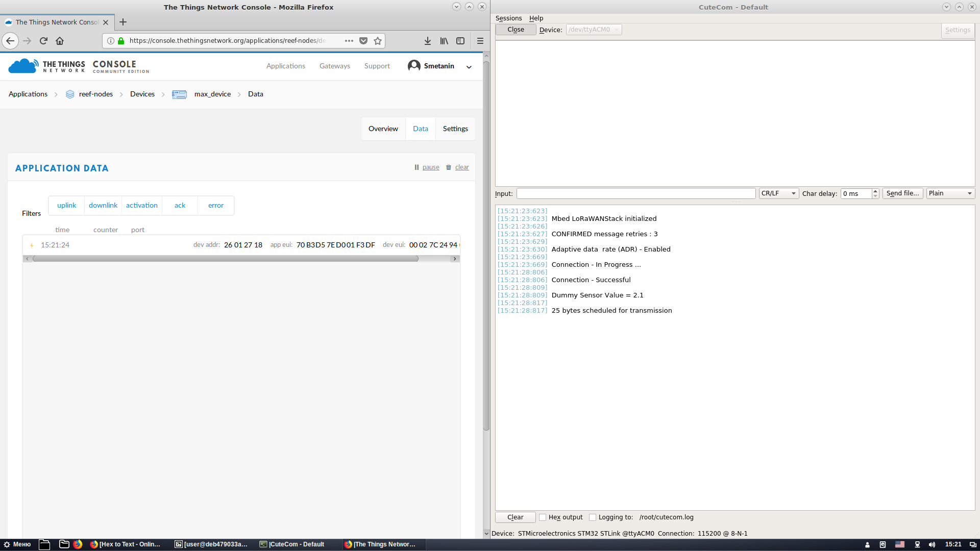Open the Device /dev/ttyACM0 dropdown
980x551 pixels.
click(594, 30)
